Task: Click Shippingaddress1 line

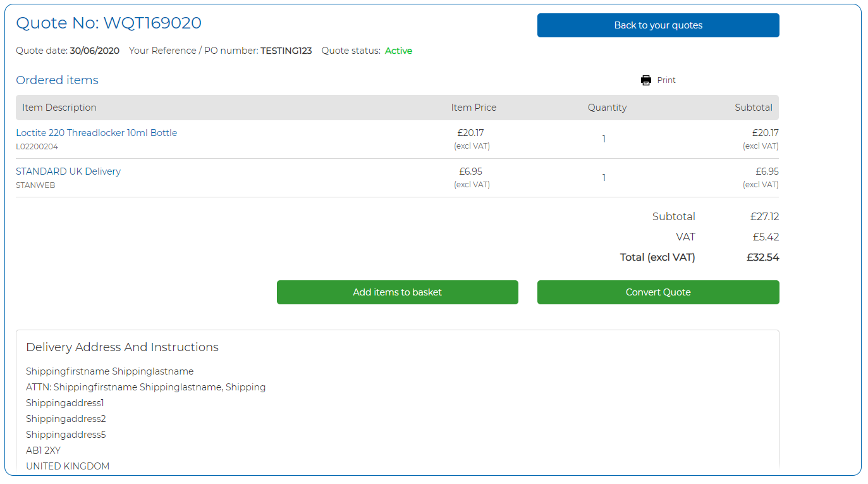Action: pos(65,403)
